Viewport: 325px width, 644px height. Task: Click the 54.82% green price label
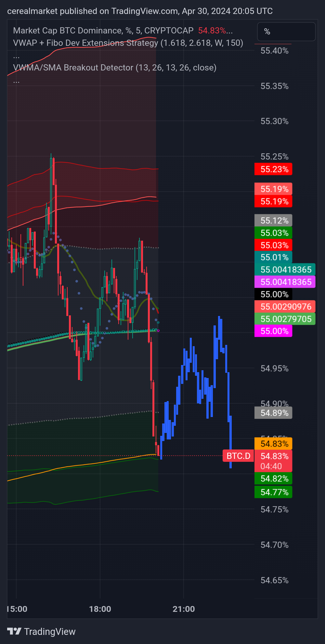click(273, 478)
